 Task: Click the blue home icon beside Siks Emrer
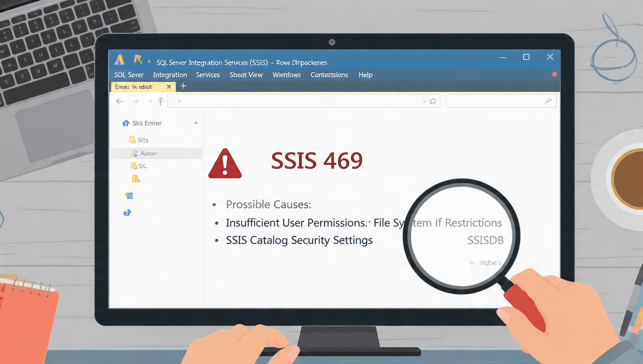[125, 123]
